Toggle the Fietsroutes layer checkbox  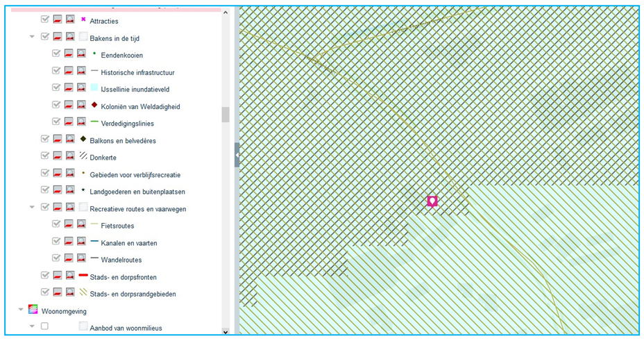pyautogui.click(x=56, y=224)
